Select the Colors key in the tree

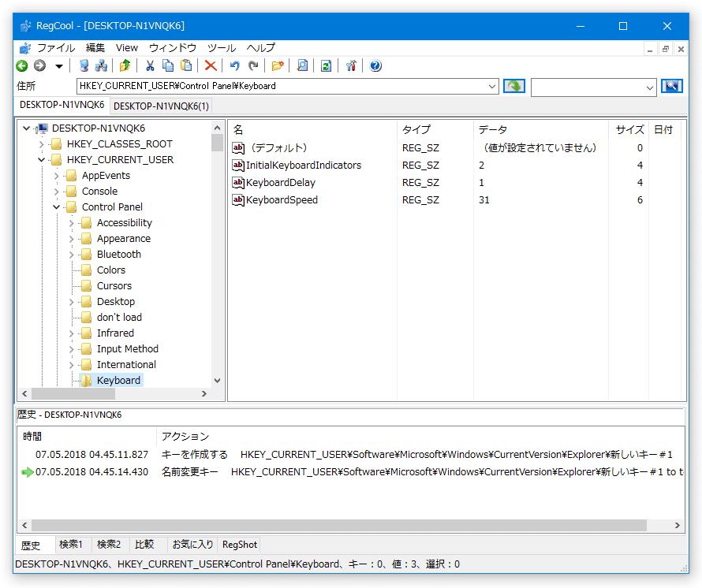tap(111, 270)
